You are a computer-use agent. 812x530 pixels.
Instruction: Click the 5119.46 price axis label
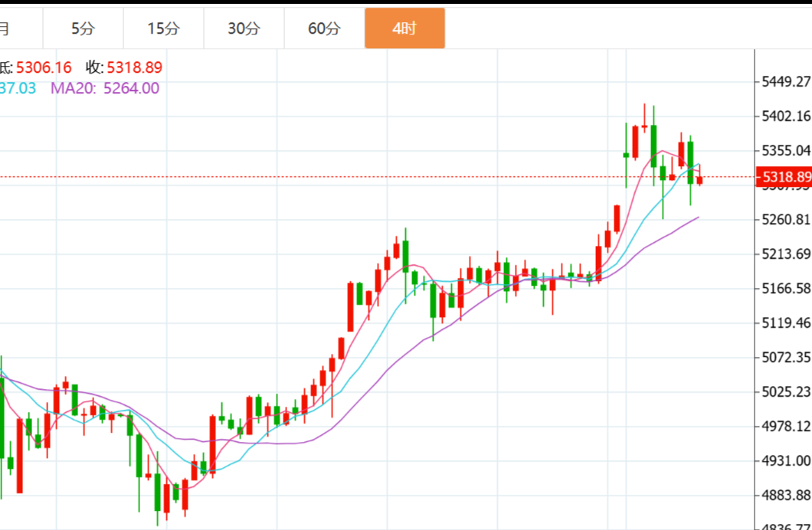click(786, 323)
